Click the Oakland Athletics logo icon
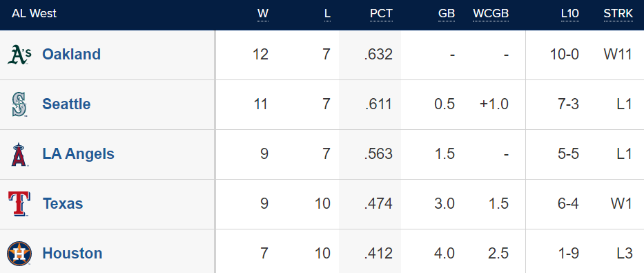Viewport: 644px width, 273px height. (19, 55)
